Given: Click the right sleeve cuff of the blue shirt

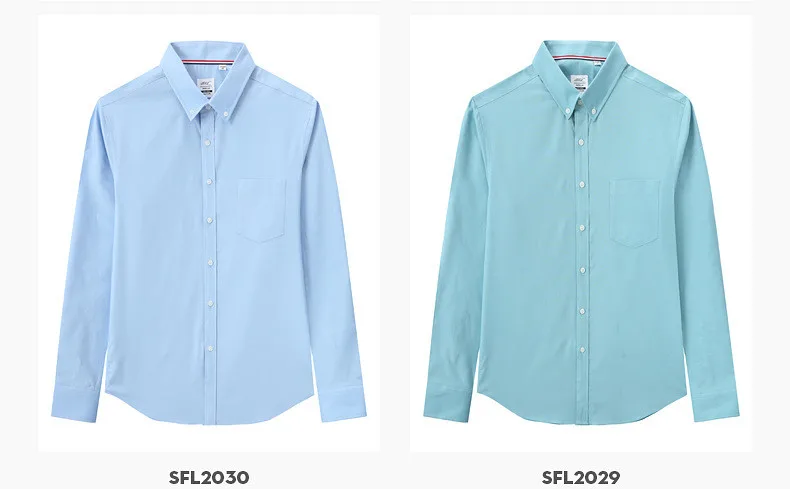Looking at the screenshot, I should (x=343, y=403).
